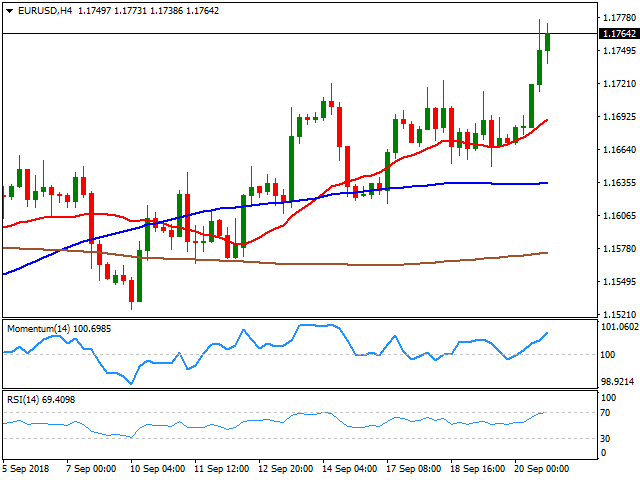Click the RSI scale level 30
The height and width of the screenshot is (480, 640).
(x=605, y=439)
